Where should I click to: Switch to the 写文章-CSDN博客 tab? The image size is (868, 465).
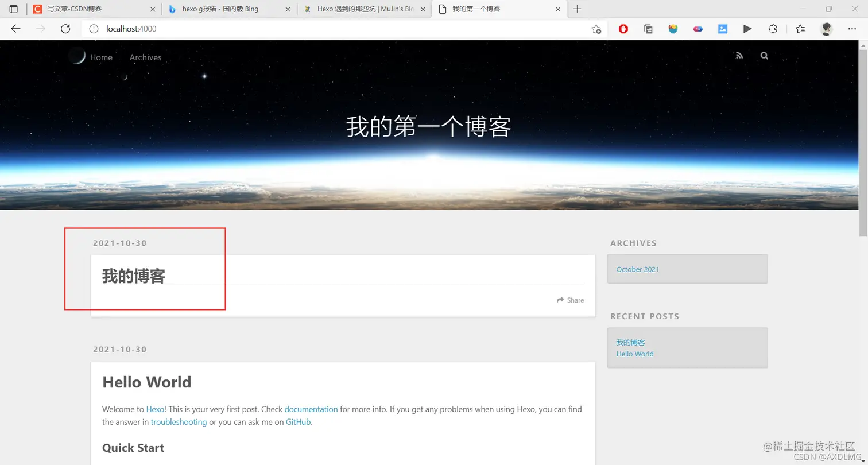click(95, 9)
